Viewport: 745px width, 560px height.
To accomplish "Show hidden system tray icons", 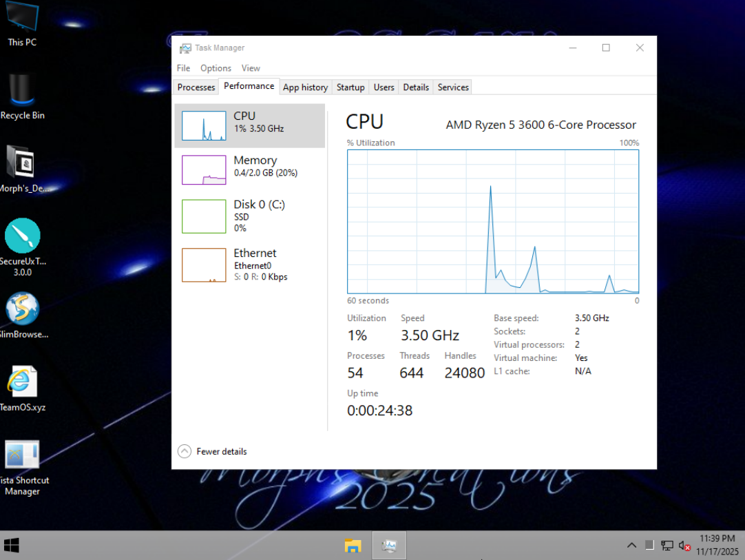I will pyautogui.click(x=631, y=546).
